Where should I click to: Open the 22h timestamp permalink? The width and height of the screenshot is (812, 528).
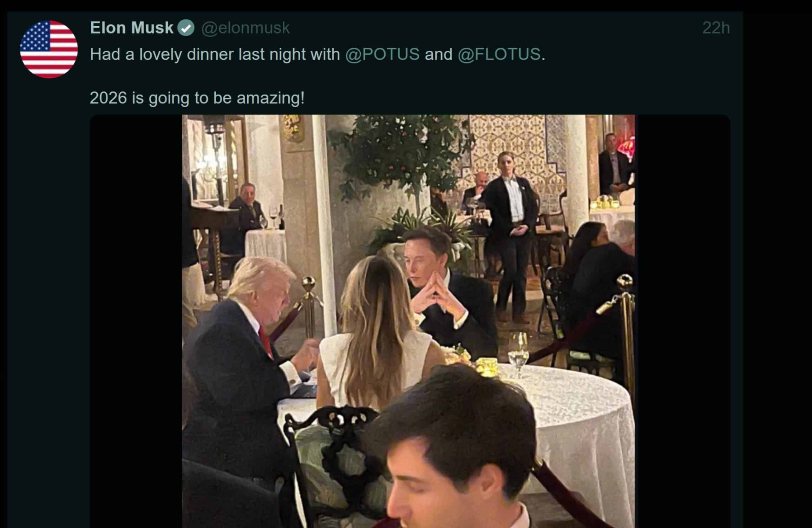click(716, 28)
